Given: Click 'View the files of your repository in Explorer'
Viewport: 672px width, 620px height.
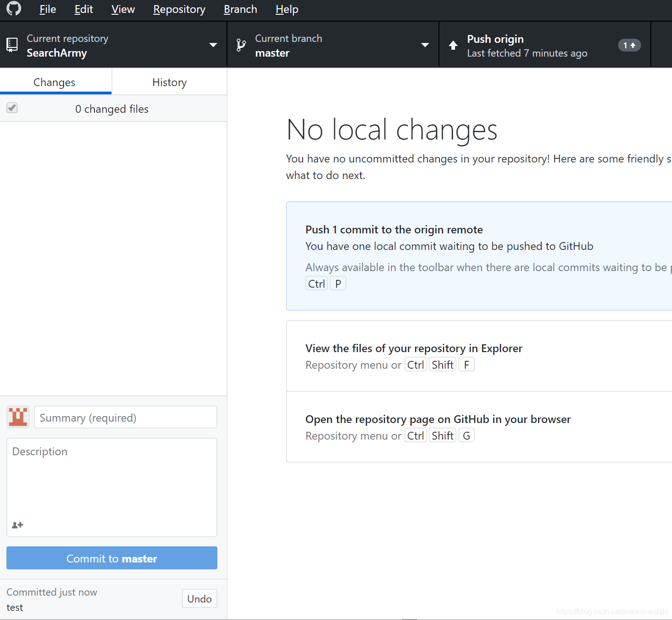Looking at the screenshot, I should coord(414,348).
